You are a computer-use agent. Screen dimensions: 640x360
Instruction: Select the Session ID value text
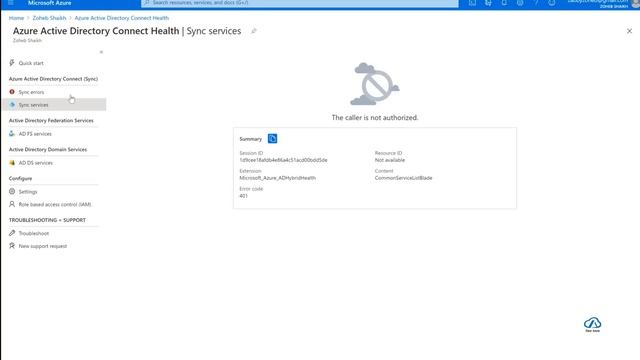(x=283, y=160)
